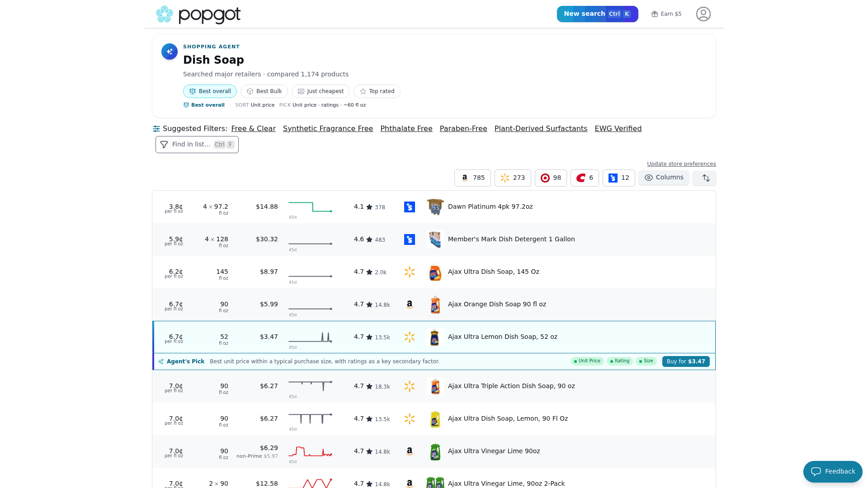The height and width of the screenshot is (488, 868).
Task: Toggle the Amazon store filter showing 785
Action: coord(472,178)
